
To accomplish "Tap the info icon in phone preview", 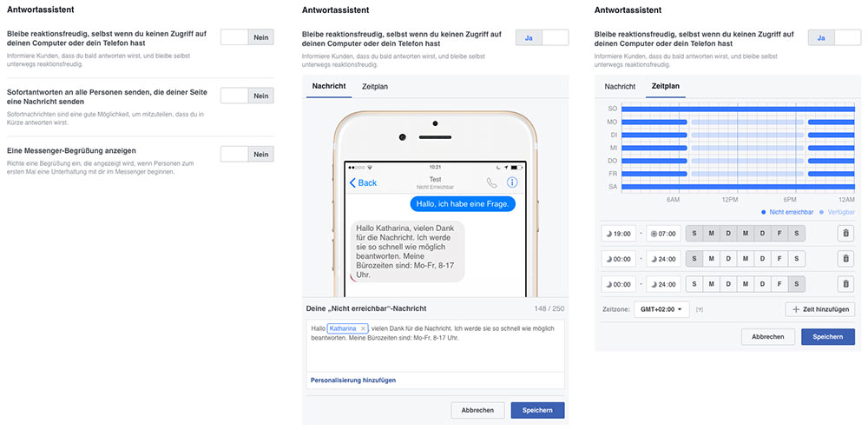I will coord(513,182).
